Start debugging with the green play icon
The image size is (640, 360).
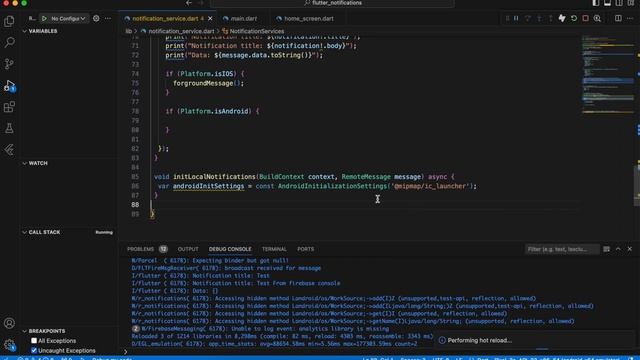[44, 18]
